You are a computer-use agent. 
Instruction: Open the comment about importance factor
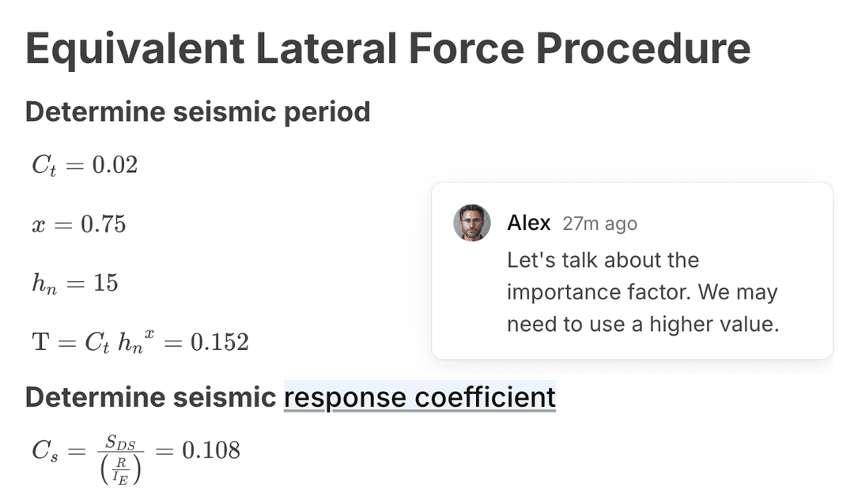pos(632,270)
